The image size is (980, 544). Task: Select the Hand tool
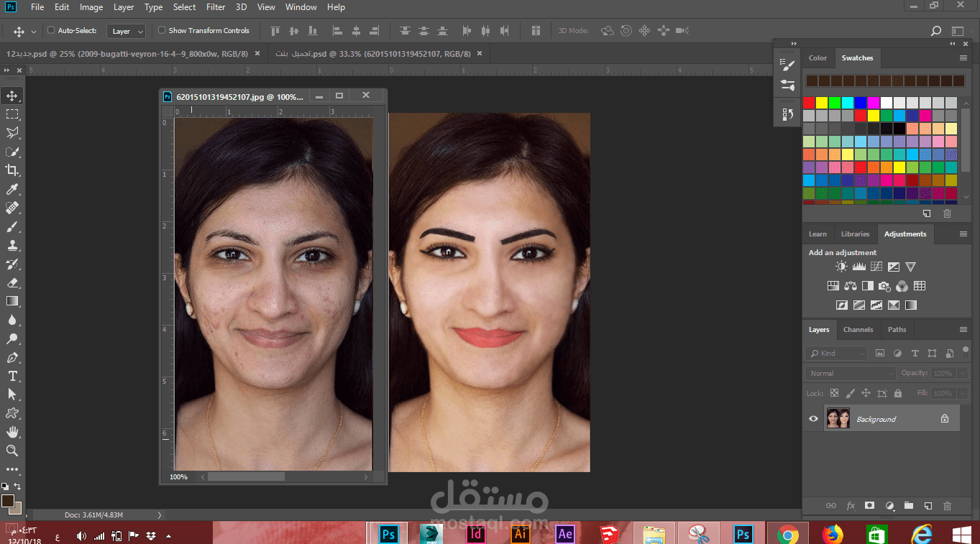12,432
